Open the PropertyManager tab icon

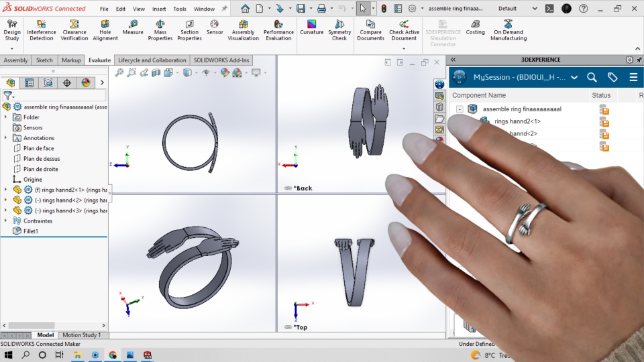(x=29, y=83)
